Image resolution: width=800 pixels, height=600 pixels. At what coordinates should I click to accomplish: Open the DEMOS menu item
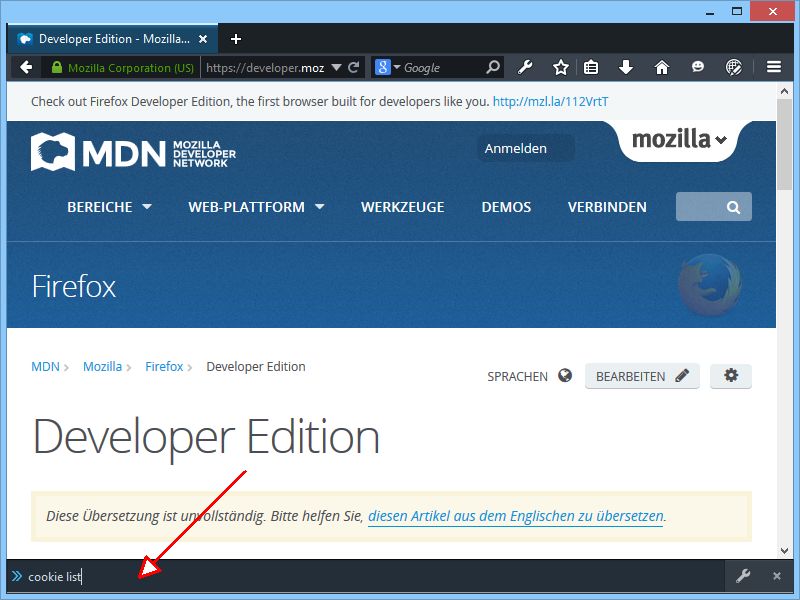[506, 207]
